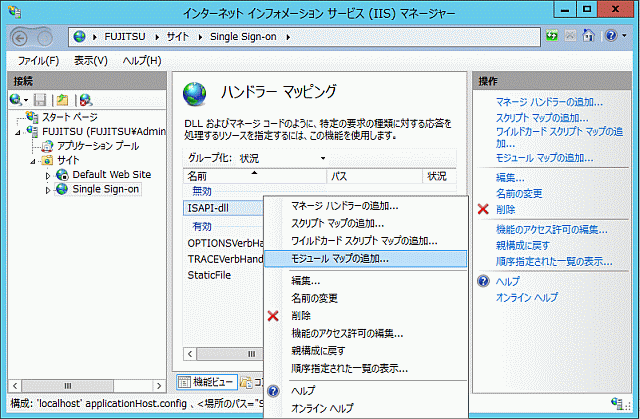The width and height of the screenshot is (640, 419).
Task: Click the blue help icon in the address toolbar
Action: click(x=611, y=36)
